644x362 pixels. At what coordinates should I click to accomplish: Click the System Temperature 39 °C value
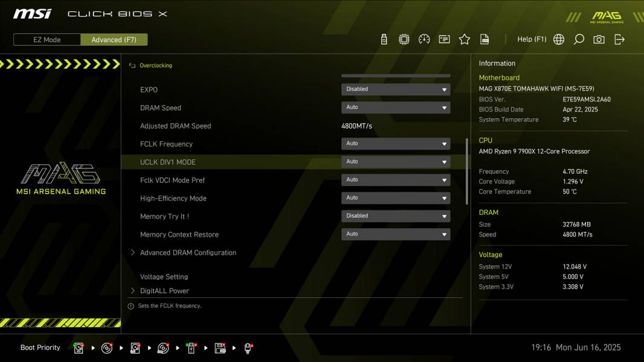(569, 119)
